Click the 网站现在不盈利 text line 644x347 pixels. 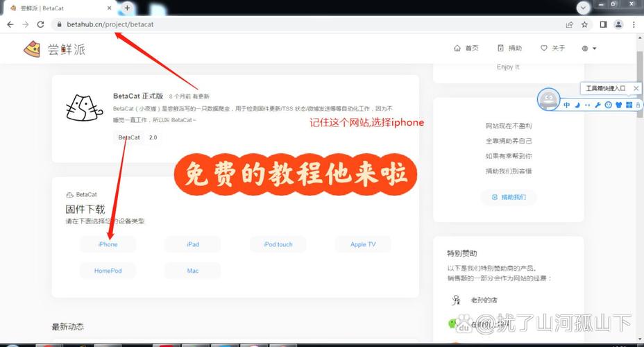[x=509, y=126]
